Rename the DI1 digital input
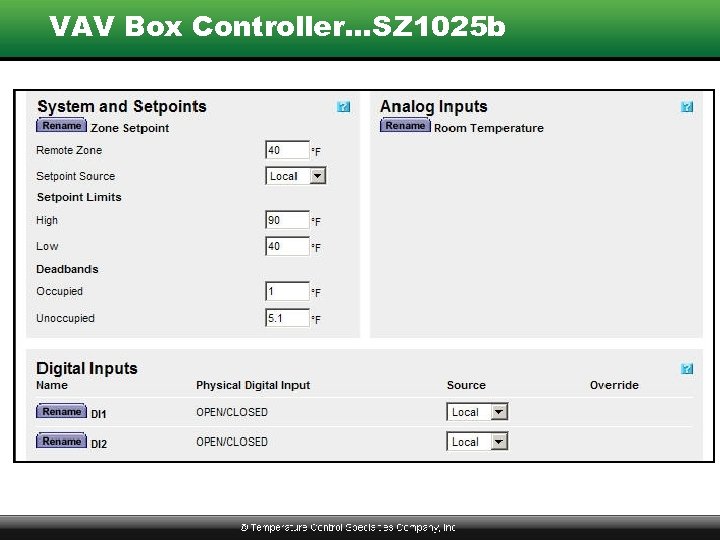The image size is (720, 540). [62, 411]
